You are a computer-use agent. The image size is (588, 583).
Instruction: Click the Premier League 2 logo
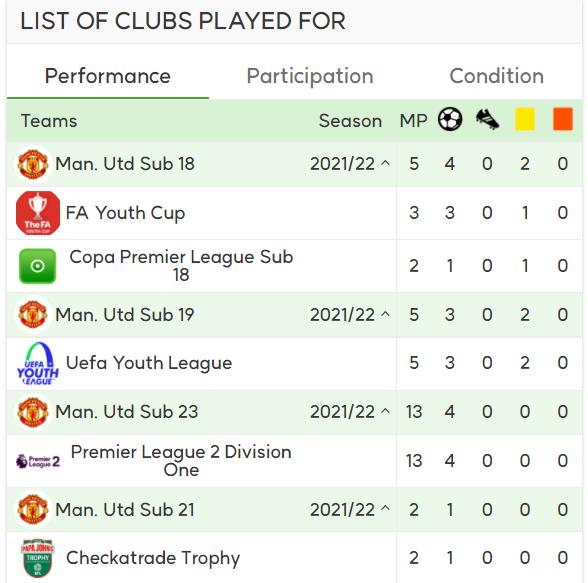(38, 461)
